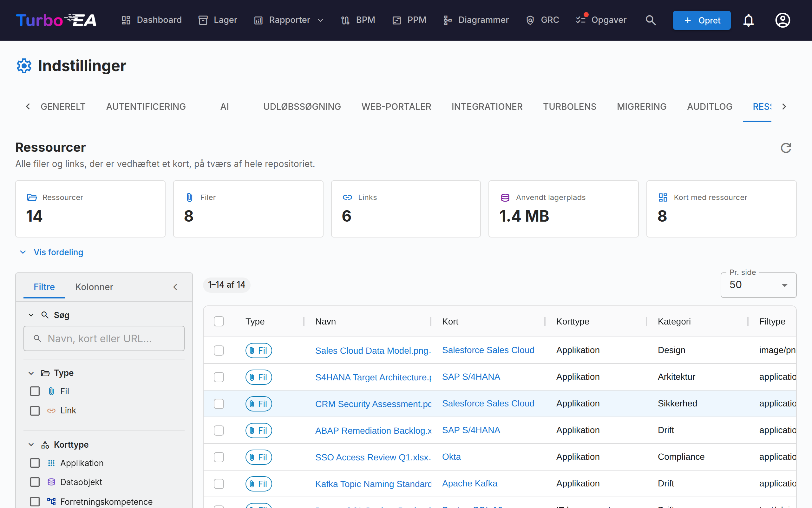Open the Apache Kafka card link
This screenshot has height=508, width=812.
coord(469,484)
